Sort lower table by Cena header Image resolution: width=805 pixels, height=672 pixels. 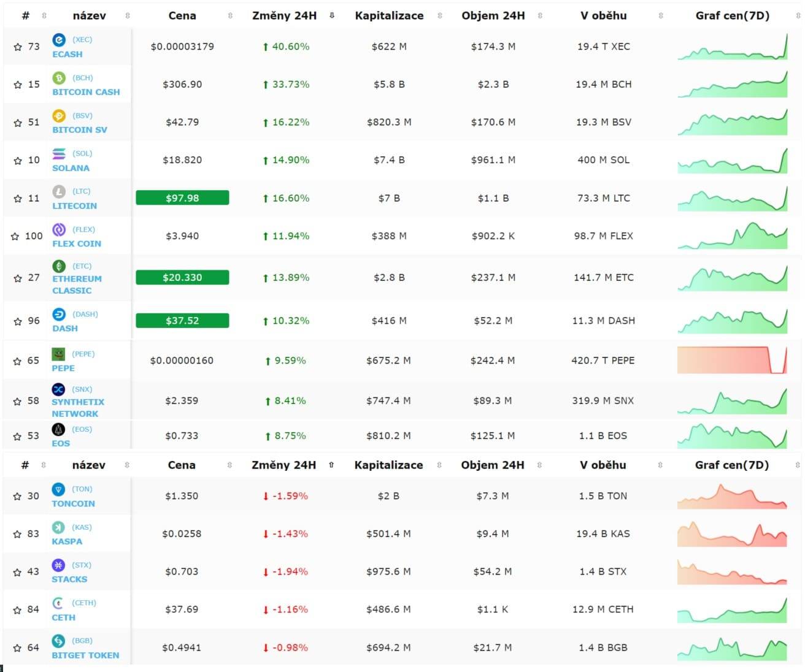182,465
